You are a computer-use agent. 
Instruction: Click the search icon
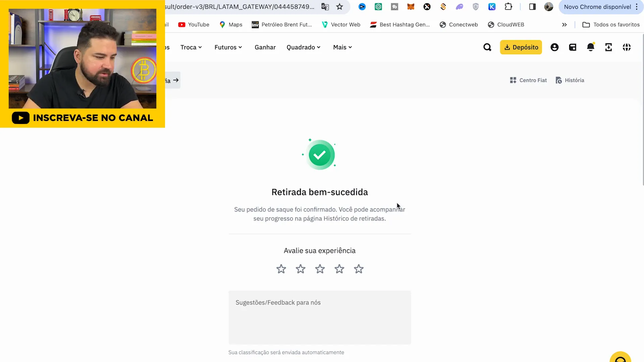(487, 47)
